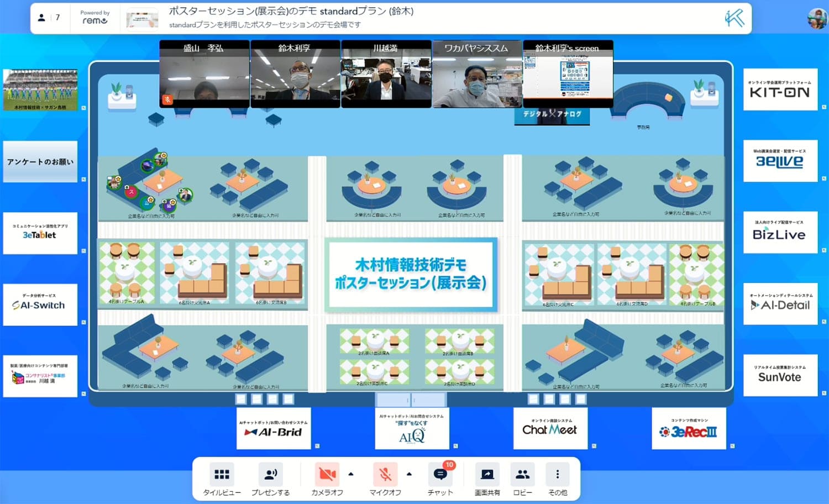
Task: Start presenting with プレゼンする button
Action: [270, 480]
